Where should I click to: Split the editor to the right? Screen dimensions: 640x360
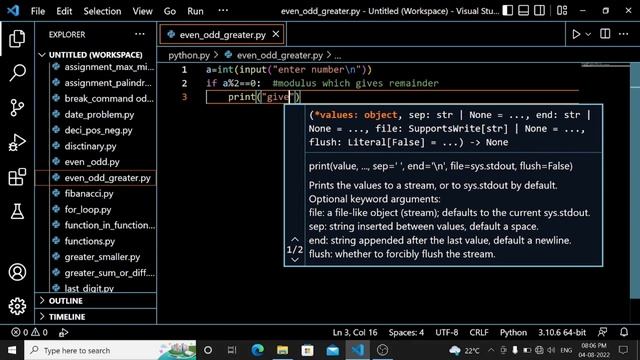click(x=605, y=34)
